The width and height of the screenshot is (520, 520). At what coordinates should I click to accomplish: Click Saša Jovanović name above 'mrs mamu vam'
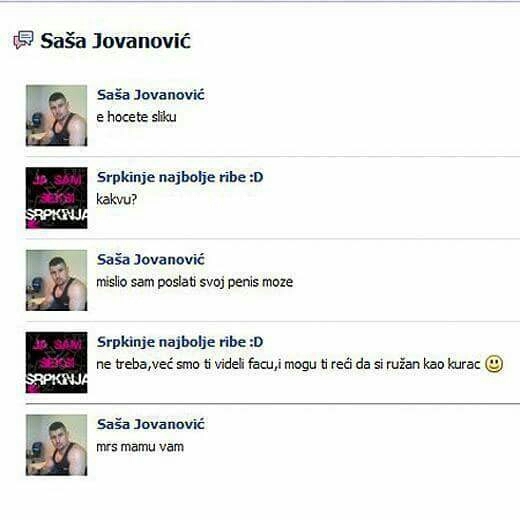click(x=150, y=424)
